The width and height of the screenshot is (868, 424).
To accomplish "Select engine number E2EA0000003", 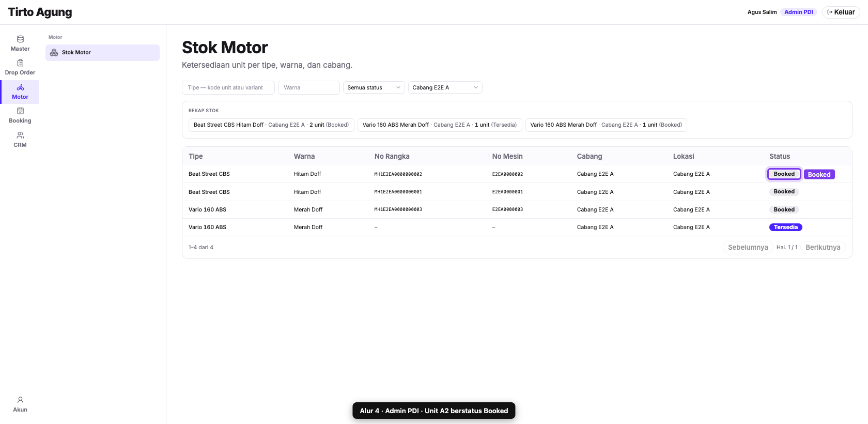I will click(508, 209).
